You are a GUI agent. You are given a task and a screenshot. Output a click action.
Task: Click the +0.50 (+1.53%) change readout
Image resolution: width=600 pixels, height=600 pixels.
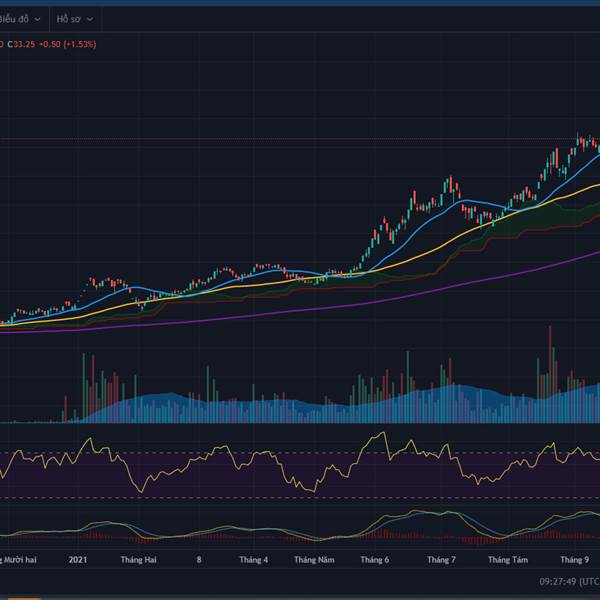tap(67, 43)
